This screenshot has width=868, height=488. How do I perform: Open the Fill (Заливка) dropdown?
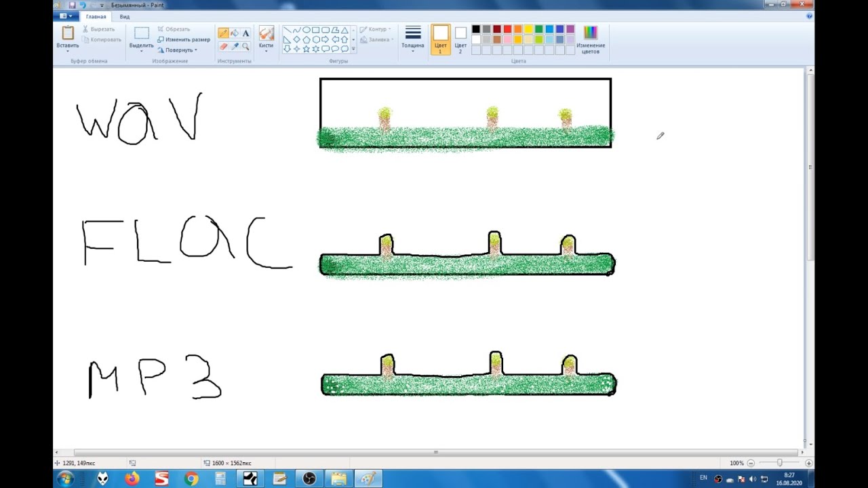[376, 39]
